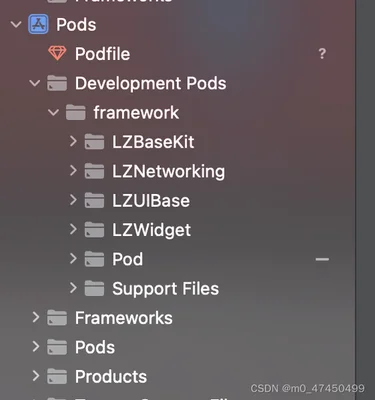
Task: Click the red ruby Podfile icon
Action: click(57, 53)
